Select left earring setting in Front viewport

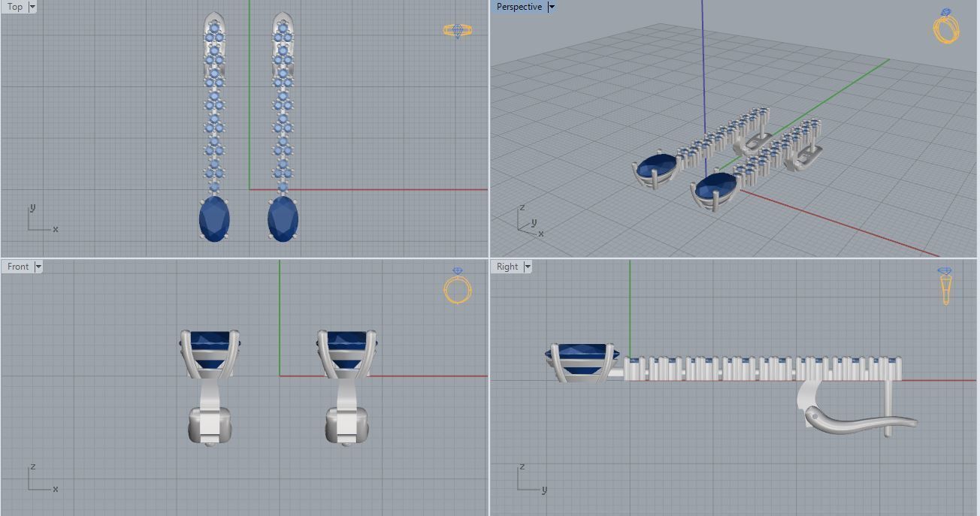point(210,354)
